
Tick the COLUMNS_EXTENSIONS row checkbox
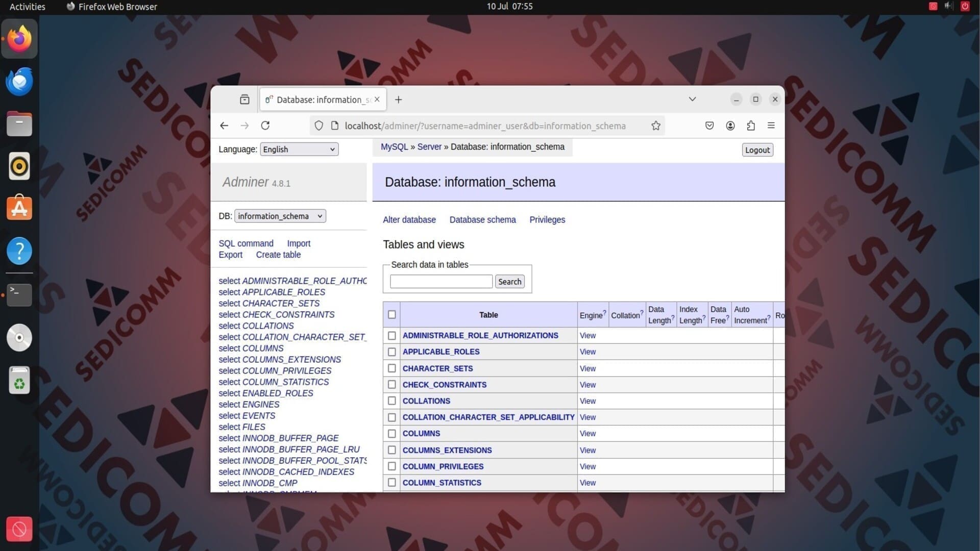[391, 450]
